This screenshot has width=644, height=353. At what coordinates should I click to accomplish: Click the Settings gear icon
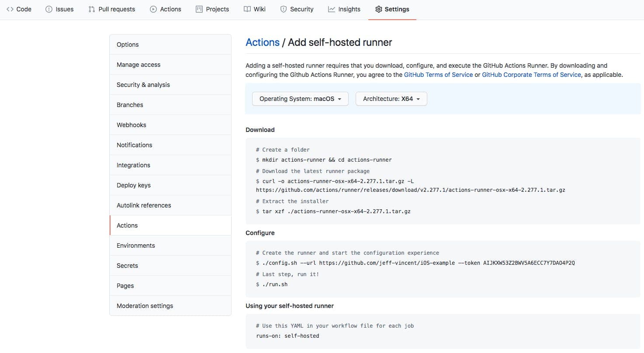point(378,9)
